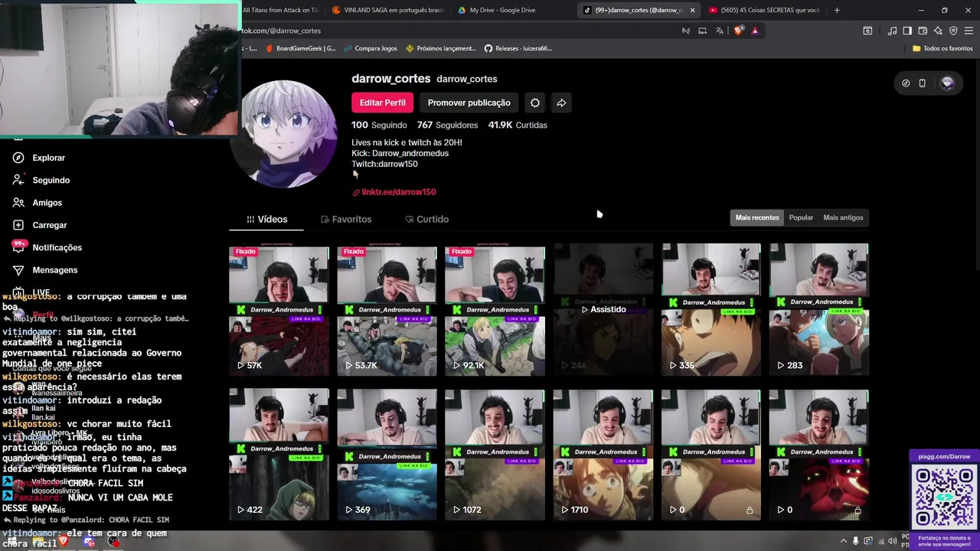Image resolution: width=980 pixels, height=551 pixels.
Task: Click the Brave Rewards triangle icon
Action: (x=755, y=31)
